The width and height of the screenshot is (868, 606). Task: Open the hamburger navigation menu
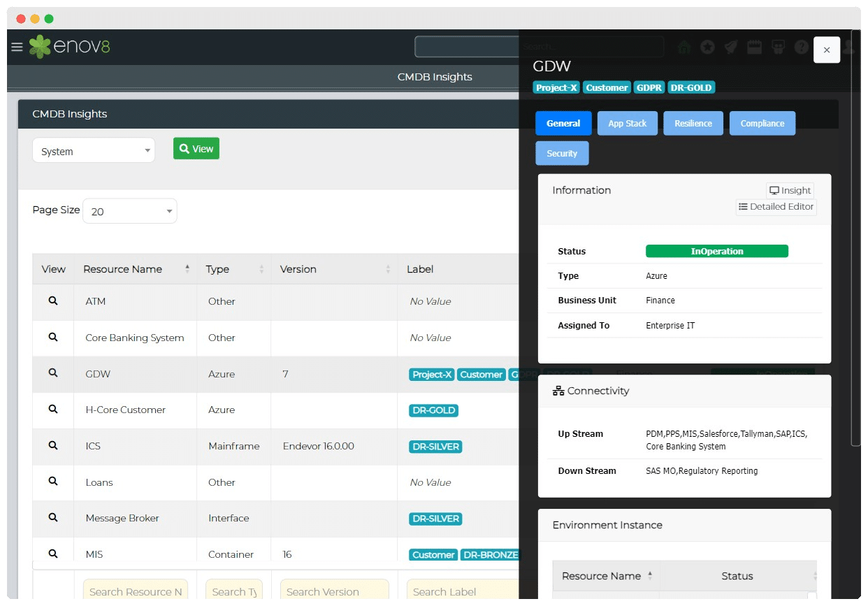click(17, 47)
